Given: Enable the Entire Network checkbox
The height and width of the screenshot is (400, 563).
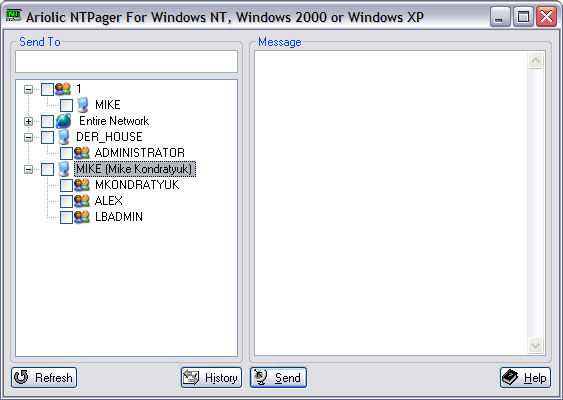Looking at the screenshot, I should (47, 121).
